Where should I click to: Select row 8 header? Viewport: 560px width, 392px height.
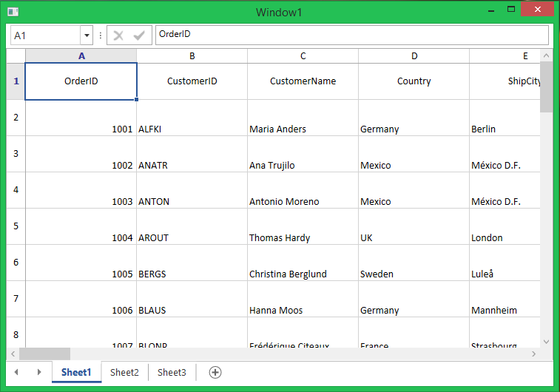[x=16, y=333]
